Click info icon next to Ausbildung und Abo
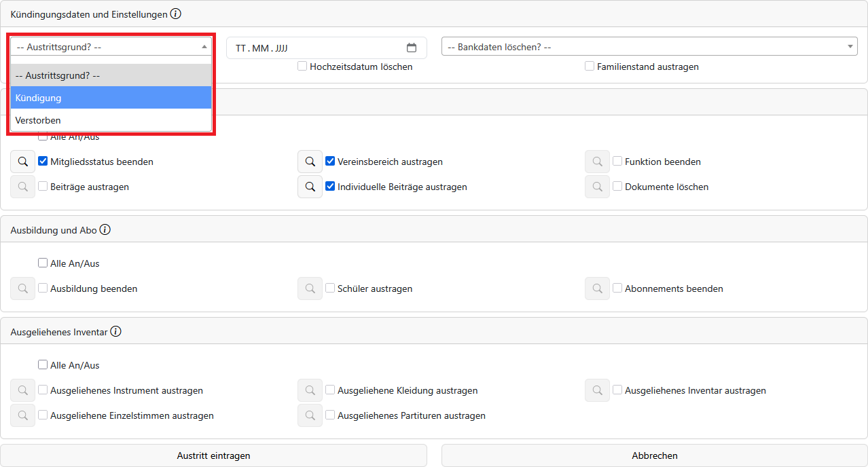This screenshot has width=868, height=467. click(105, 229)
